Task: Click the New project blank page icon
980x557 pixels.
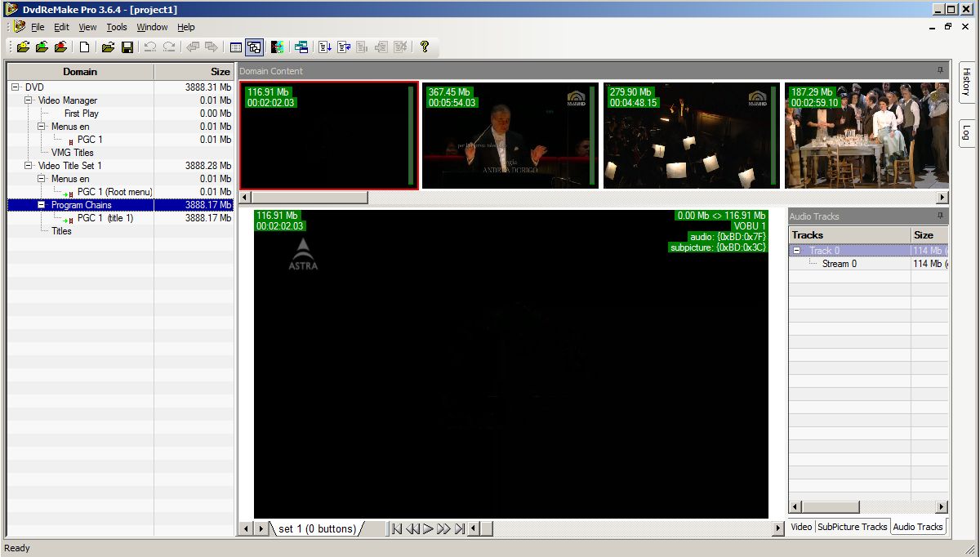Action: tap(84, 47)
